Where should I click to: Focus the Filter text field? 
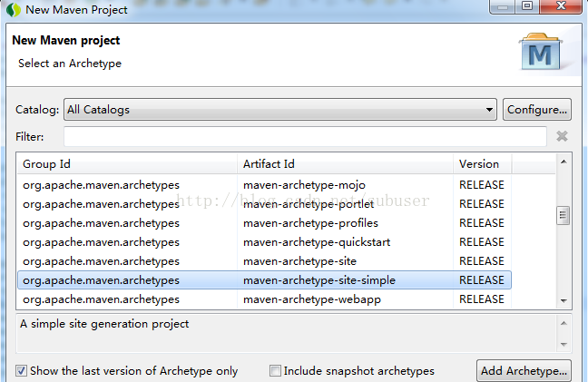click(305, 136)
